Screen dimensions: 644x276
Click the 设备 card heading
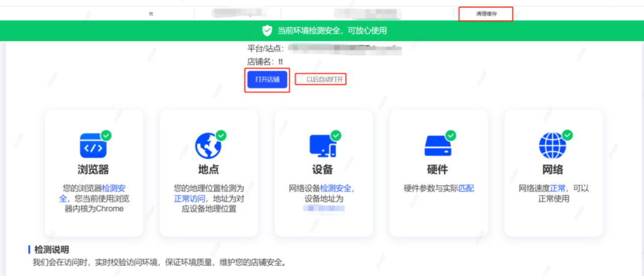[323, 169]
